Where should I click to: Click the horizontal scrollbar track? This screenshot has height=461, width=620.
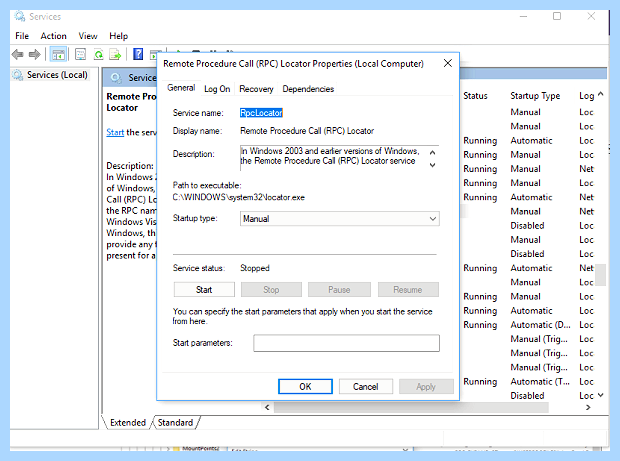click(x=411, y=407)
